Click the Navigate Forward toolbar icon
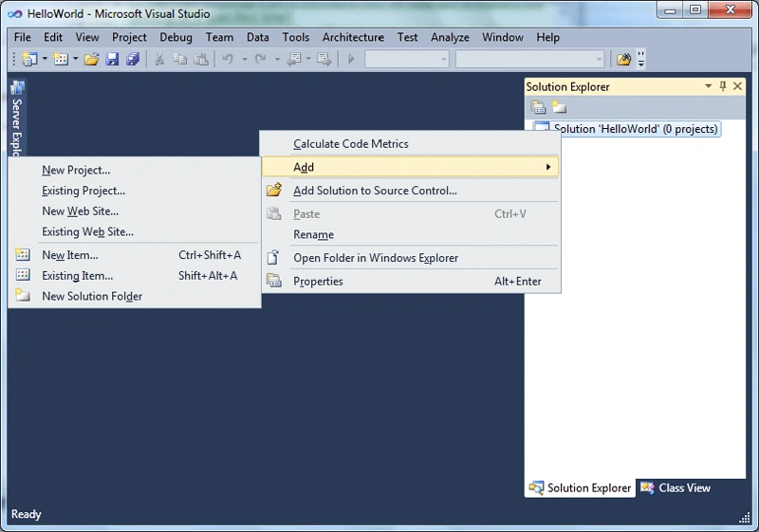Screen dimensions: 759x532 pyautogui.click(x=324, y=59)
